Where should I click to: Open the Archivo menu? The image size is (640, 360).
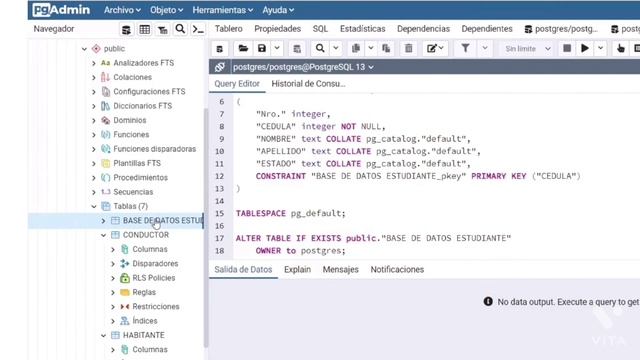point(122,10)
